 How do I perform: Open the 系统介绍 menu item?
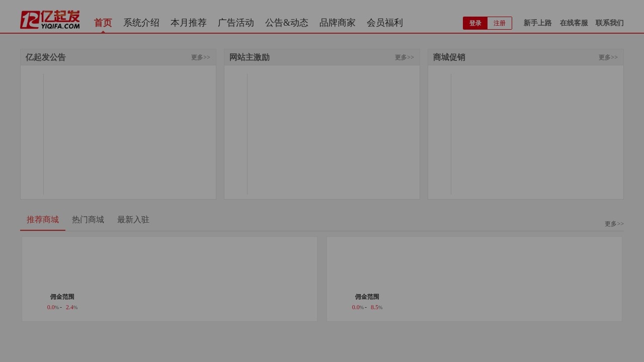point(141,23)
